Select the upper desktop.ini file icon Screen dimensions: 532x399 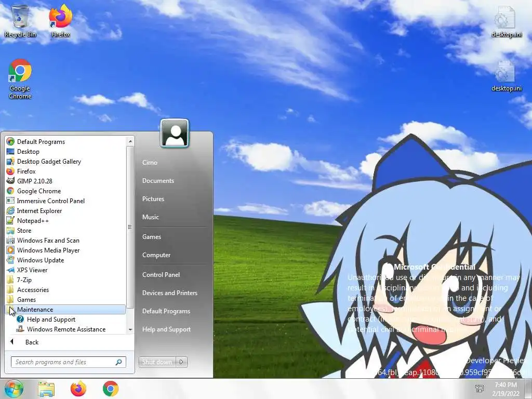click(x=506, y=21)
